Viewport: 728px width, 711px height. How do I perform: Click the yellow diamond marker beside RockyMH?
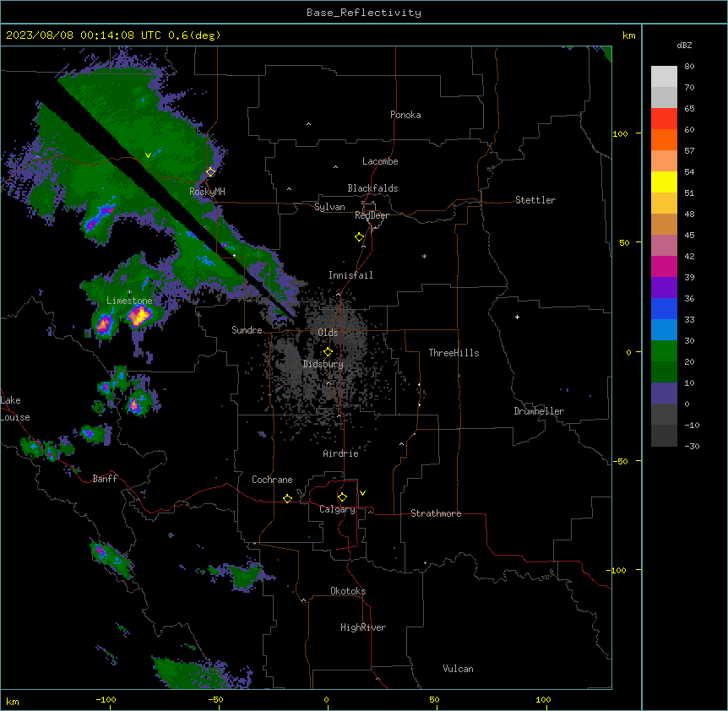211,172
